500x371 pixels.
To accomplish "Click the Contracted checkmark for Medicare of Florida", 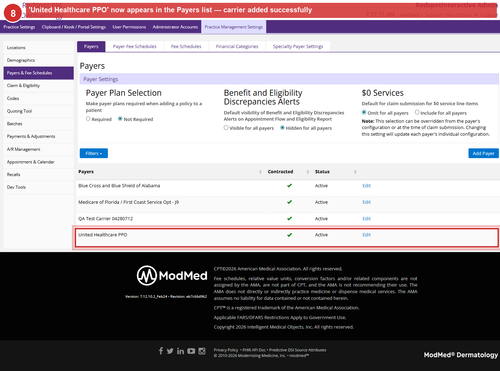I will (x=289, y=202).
